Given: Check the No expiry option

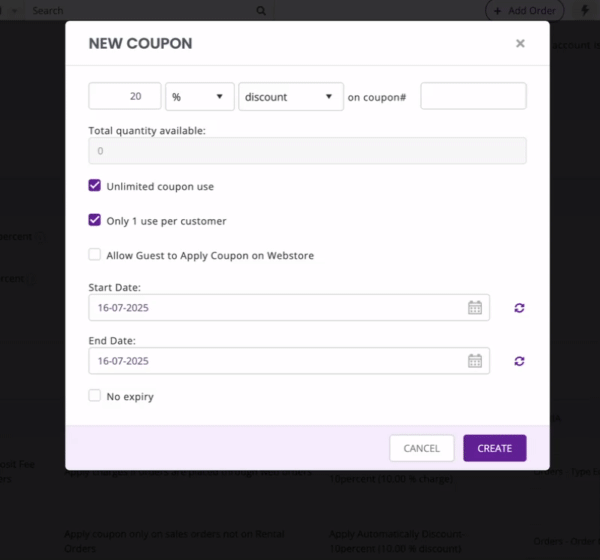Looking at the screenshot, I should [95, 395].
